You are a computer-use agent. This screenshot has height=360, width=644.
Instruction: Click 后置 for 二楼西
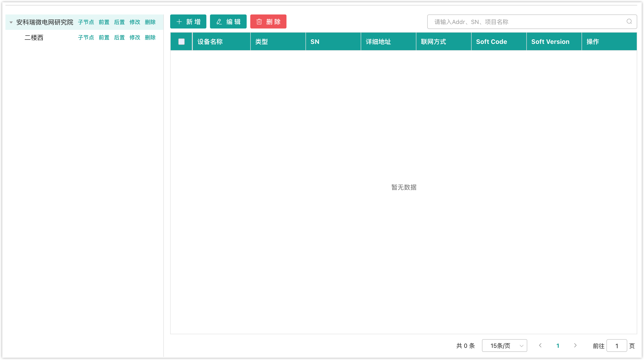point(119,38)
